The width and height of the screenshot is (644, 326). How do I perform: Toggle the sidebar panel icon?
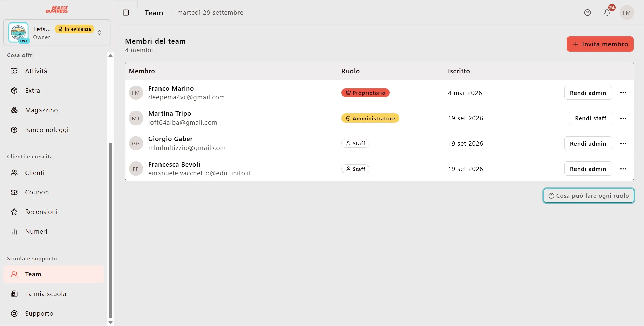point(126,13)
